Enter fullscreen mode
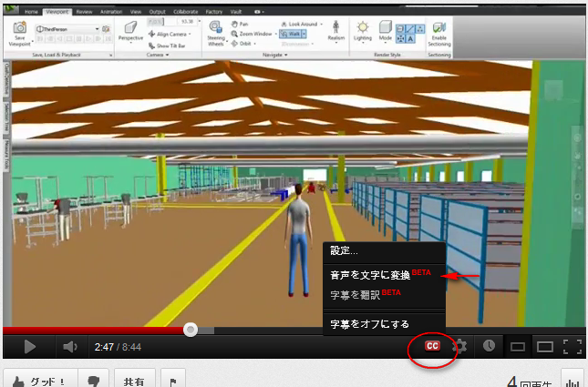The image size is (588, 387). (x=572, y=346)
